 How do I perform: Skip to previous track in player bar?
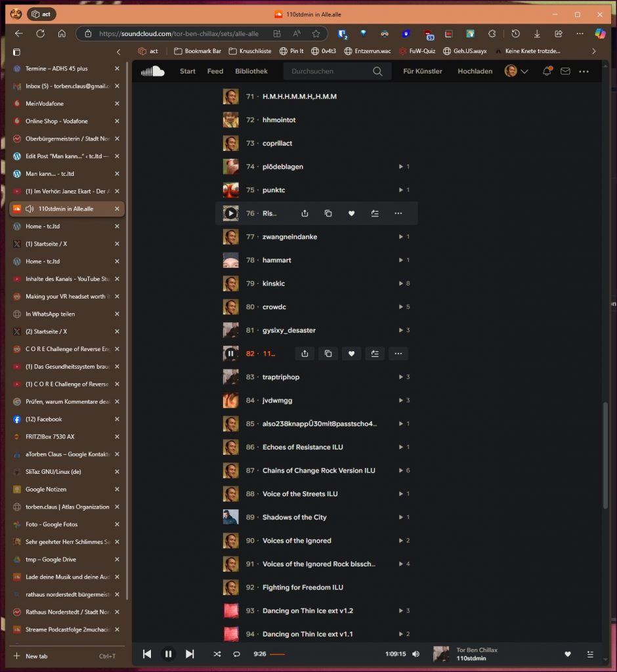pyautogui.click(x=147, y=654)
